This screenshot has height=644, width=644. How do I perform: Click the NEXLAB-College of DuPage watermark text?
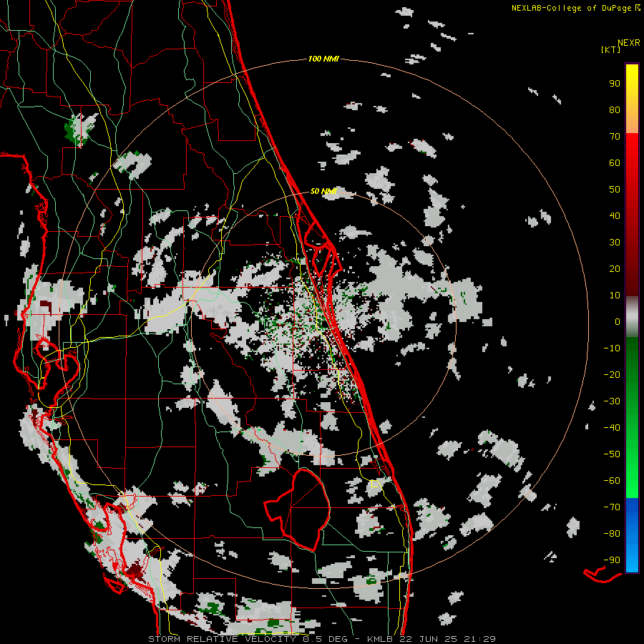(x=576, y=8)
